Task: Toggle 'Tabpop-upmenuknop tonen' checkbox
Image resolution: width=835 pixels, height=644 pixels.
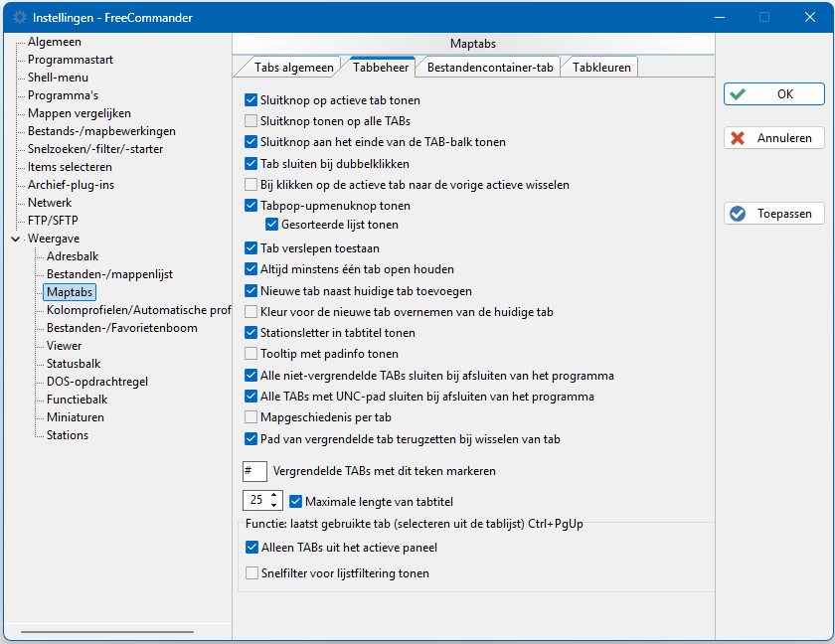Action: click(x=250, y=206)
